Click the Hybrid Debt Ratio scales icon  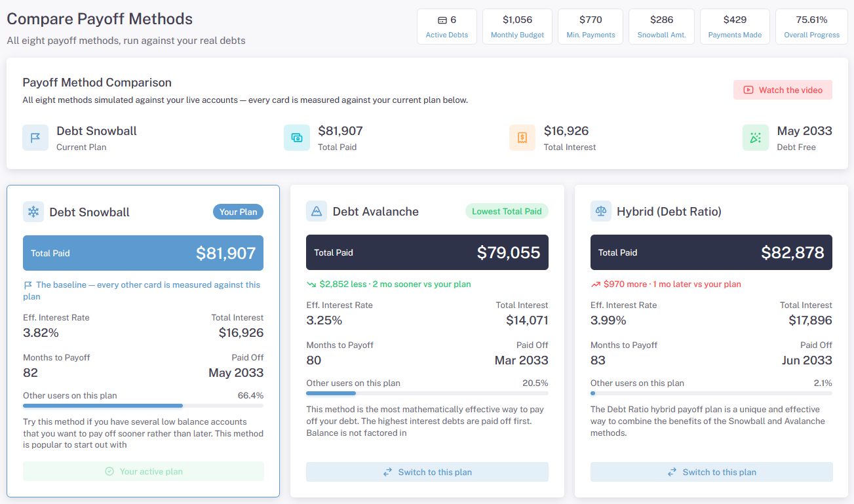coord(601,211)
